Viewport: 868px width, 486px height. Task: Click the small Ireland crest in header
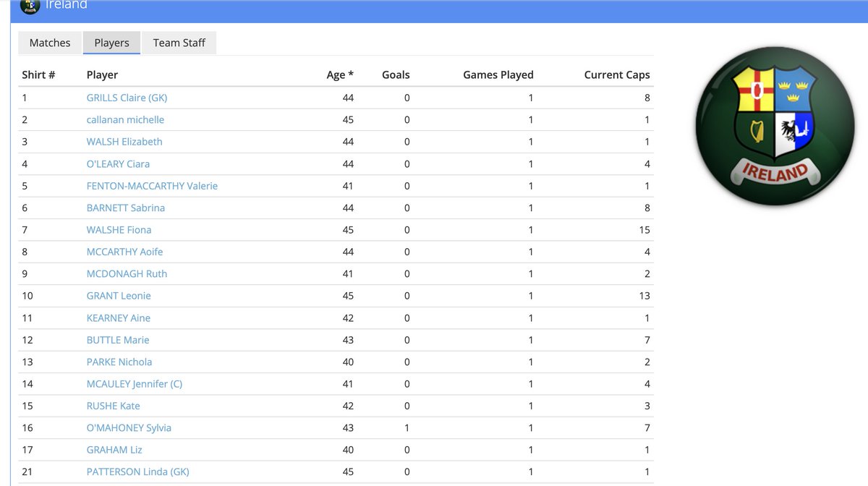[30, 5]
